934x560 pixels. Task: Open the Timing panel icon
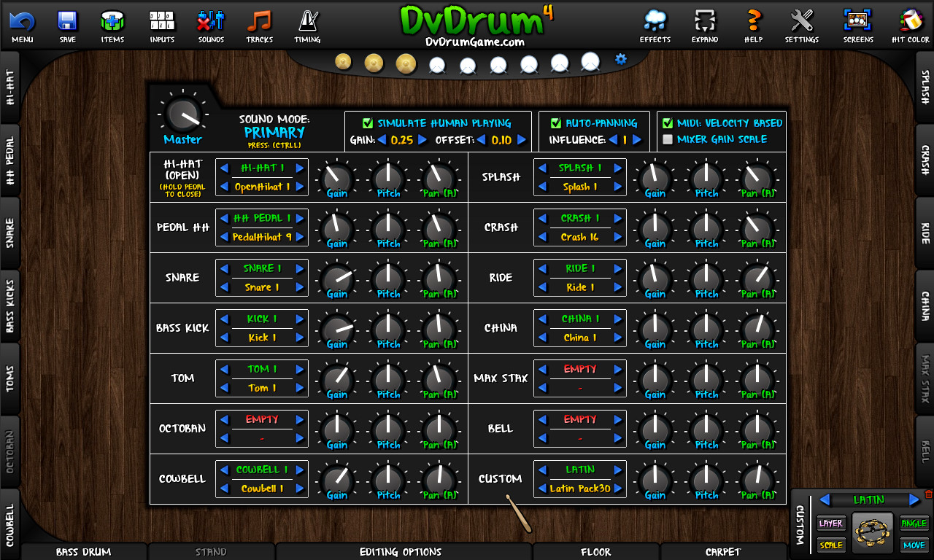[x=307, y=20]
